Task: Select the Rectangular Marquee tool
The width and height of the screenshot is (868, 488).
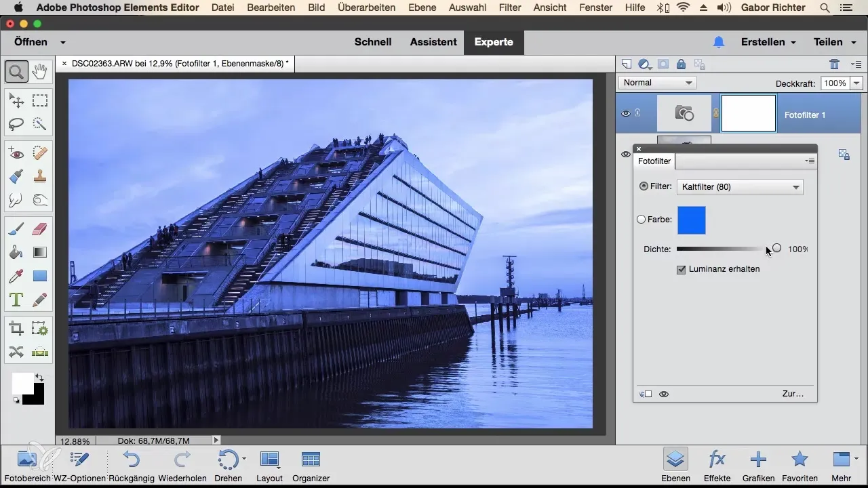Action: click(39, 101)
